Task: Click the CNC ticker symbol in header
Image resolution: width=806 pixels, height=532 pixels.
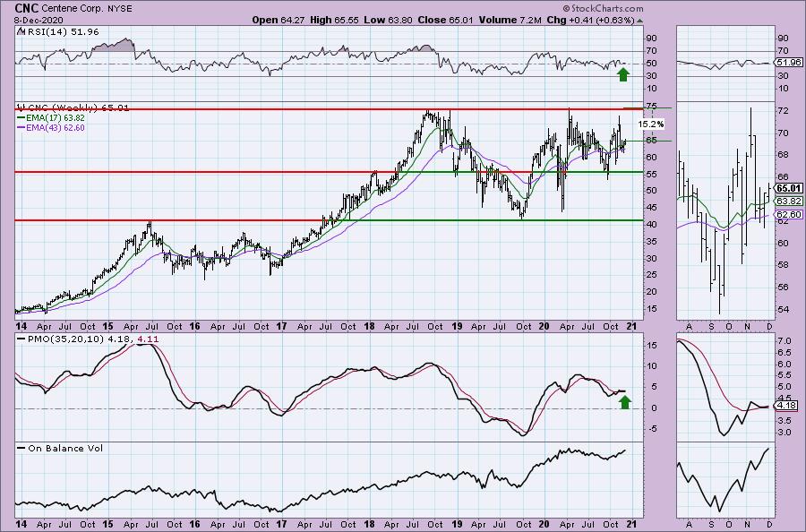Action: [x=25, y=8]
